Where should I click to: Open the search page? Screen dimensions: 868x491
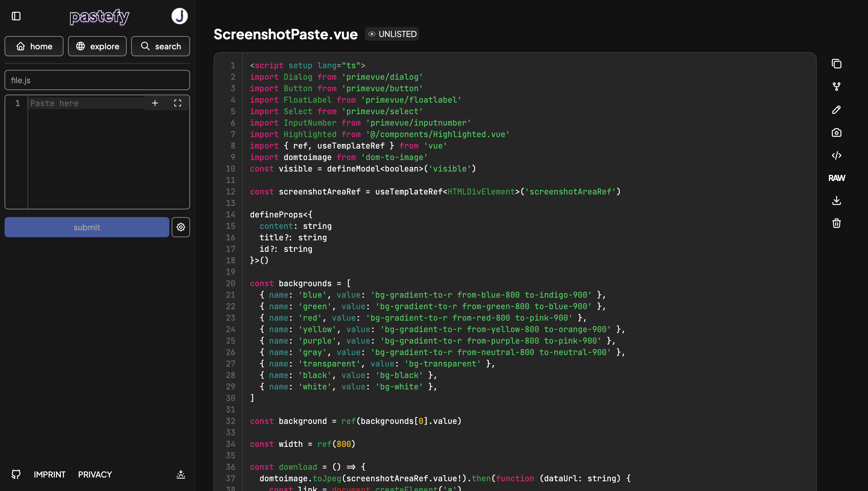(x=160, y=46)
